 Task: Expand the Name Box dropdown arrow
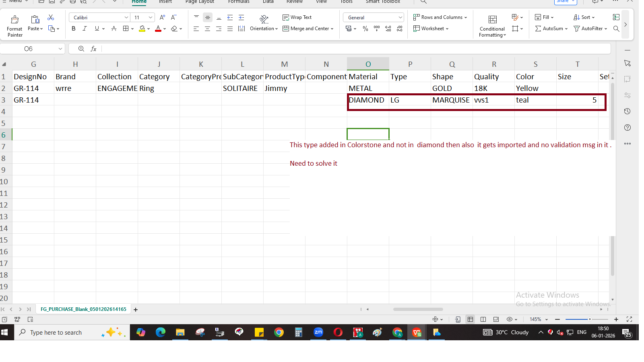[x=60, y=49]
